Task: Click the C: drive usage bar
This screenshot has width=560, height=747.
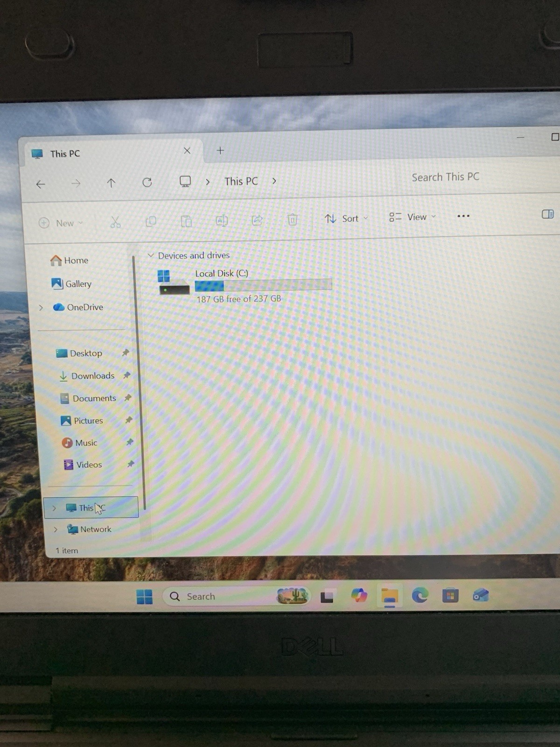Action: [263, 285]
